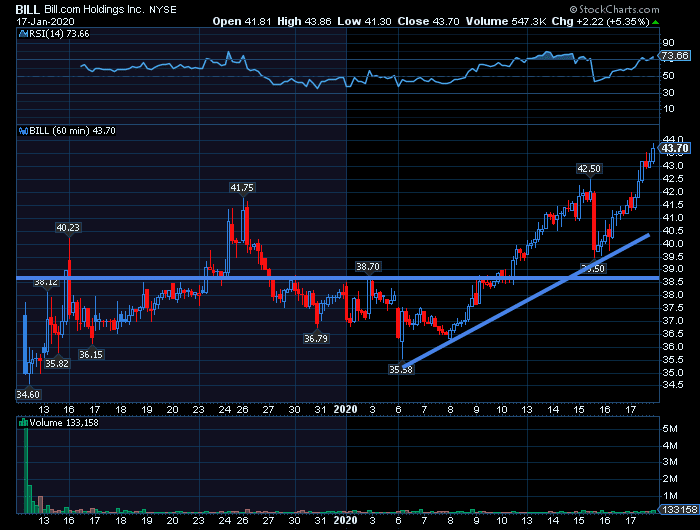Click the NYSE exchange label
Image resolution: width=700 pixels, height=530 pixels.
click(x=162, y=10)
